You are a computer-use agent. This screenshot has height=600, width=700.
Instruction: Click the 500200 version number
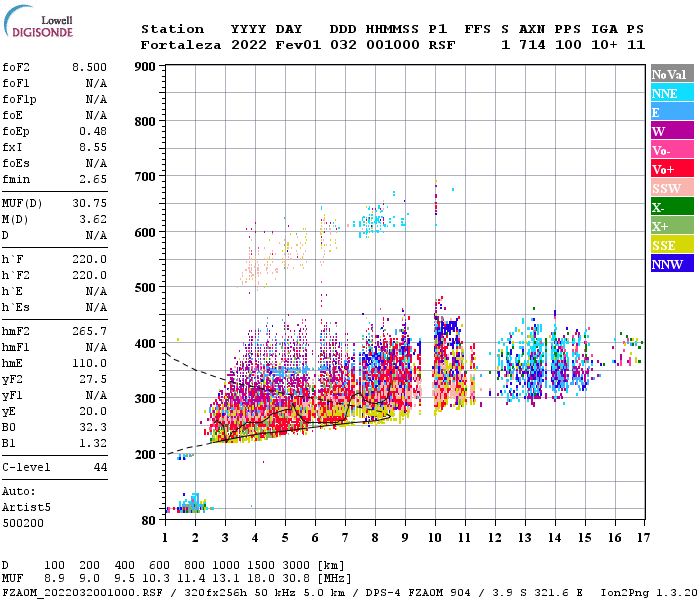(23, 523)
